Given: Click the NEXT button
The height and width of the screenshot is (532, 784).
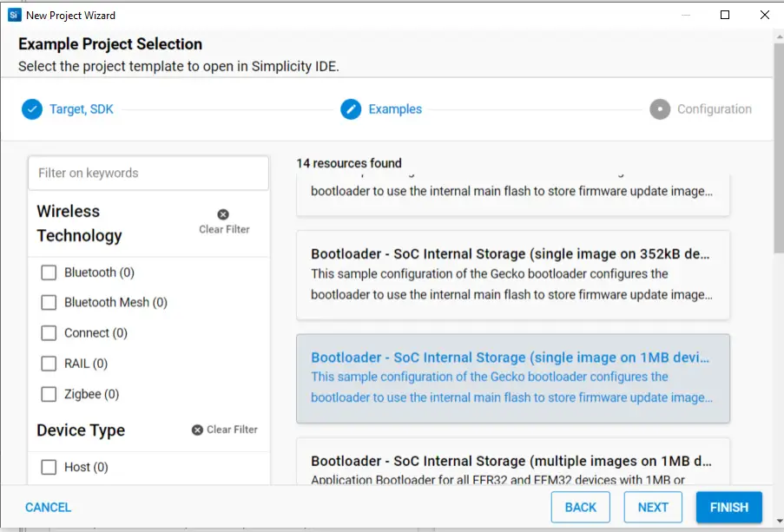Looking at the screenshot, I should tap(653, 508).
